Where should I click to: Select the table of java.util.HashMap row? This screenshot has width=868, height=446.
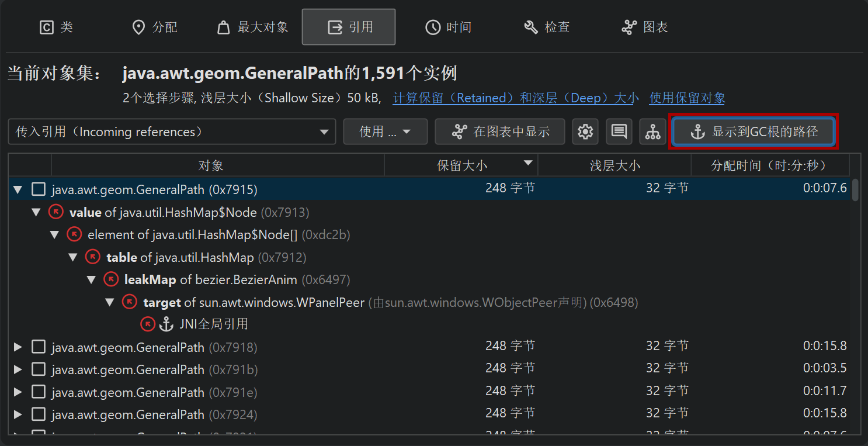click(x=430, y=257)
